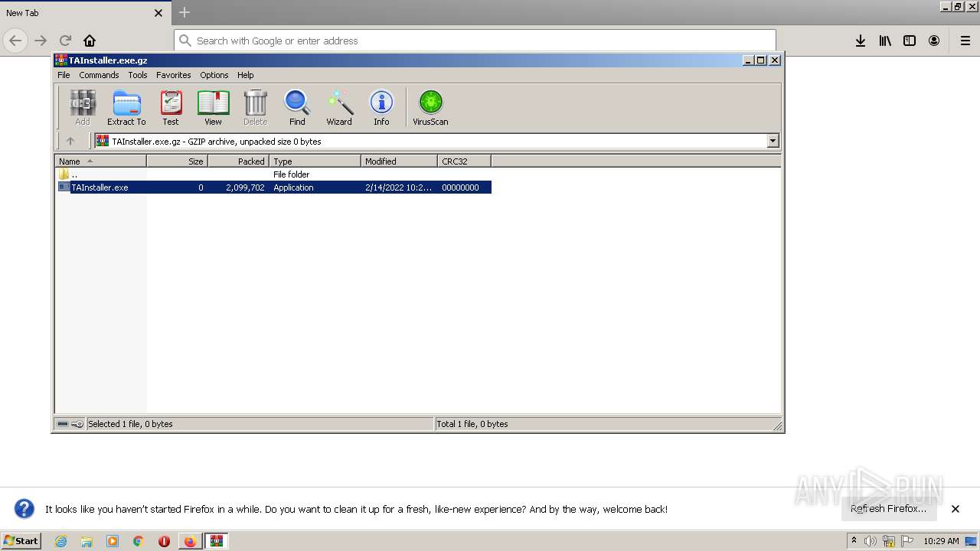This screenshot has height=551, width=980.
Task: Open the Options menu
Action: tap(214, 75)
